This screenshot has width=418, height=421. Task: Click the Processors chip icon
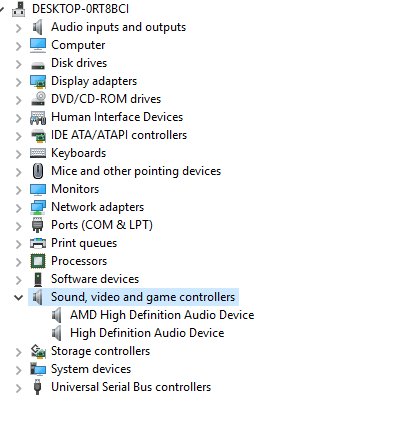tap(38, 261)
